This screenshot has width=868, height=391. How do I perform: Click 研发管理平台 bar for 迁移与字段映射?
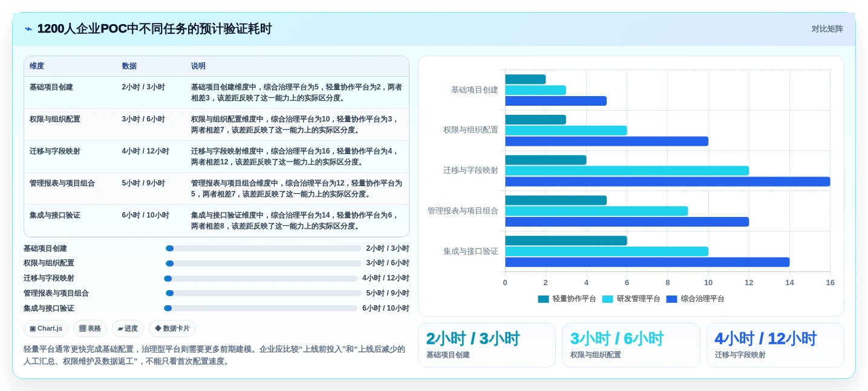[627, 170]
